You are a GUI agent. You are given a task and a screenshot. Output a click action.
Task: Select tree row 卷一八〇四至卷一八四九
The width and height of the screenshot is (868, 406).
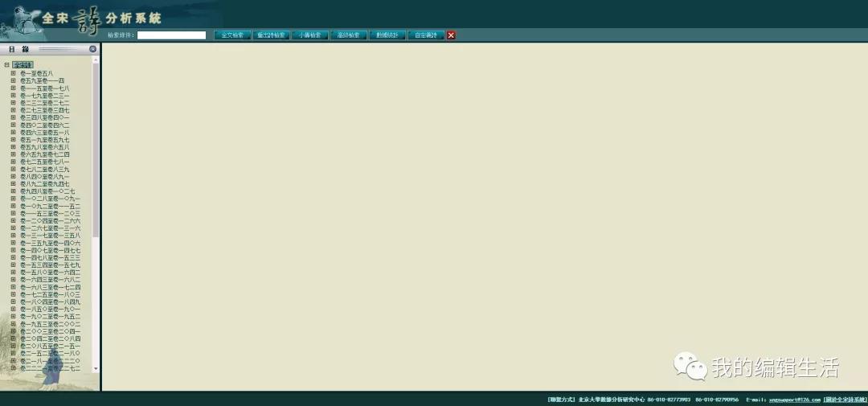click(51, 301)
